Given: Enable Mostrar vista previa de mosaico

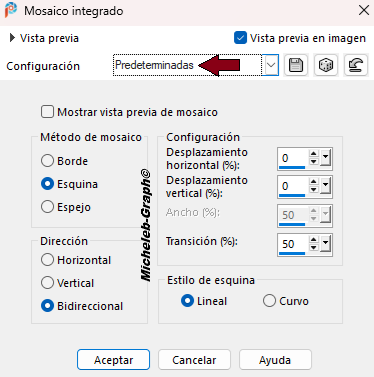Looking at the screenshot, I should pyautogui.click(x=47, y=112).
